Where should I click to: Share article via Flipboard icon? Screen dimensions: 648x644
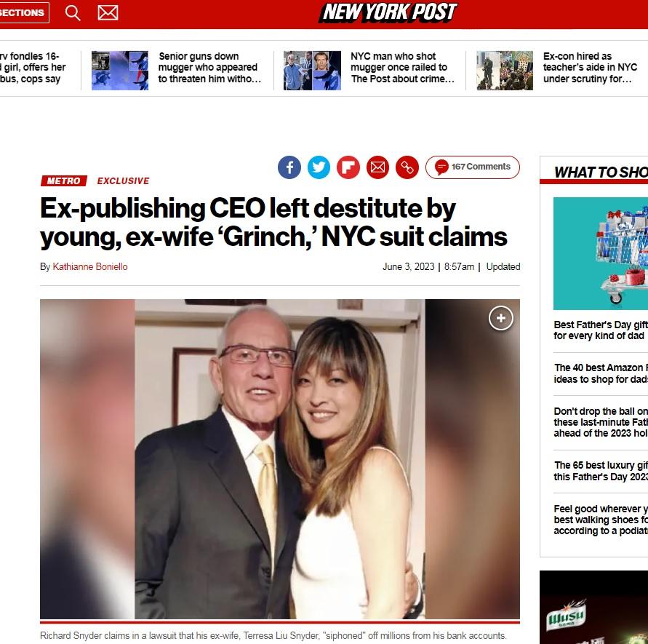(348, 167)
